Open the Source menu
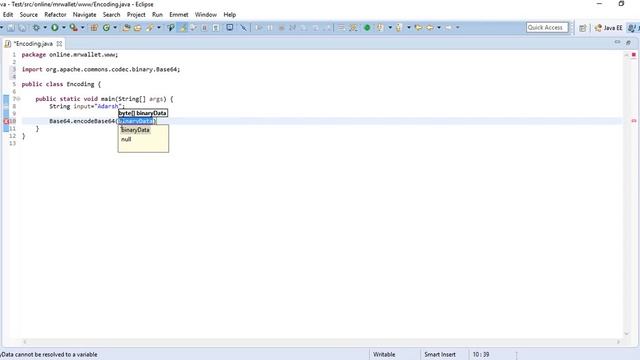Image resolution: width=640 pixels, height=360 pixels. tap(29, 15)
